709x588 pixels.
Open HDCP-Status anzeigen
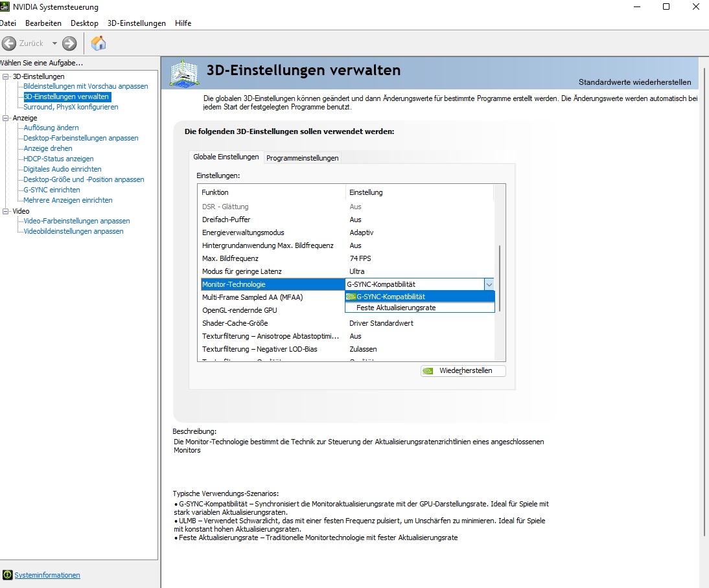point(59,159)
